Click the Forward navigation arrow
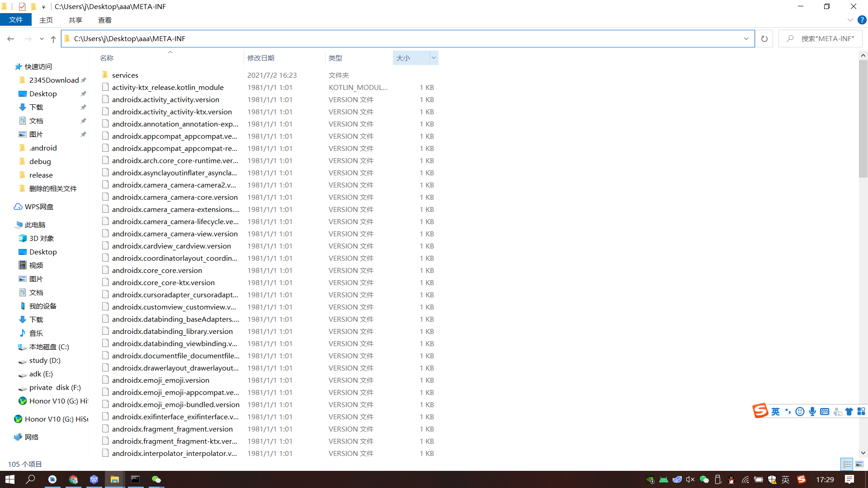Viewport: 868px width, 488px height. tap(28, 39)
